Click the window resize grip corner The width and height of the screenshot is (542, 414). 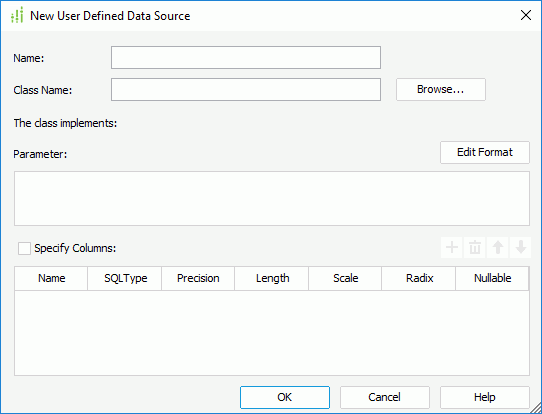click(x=536, y=408)
